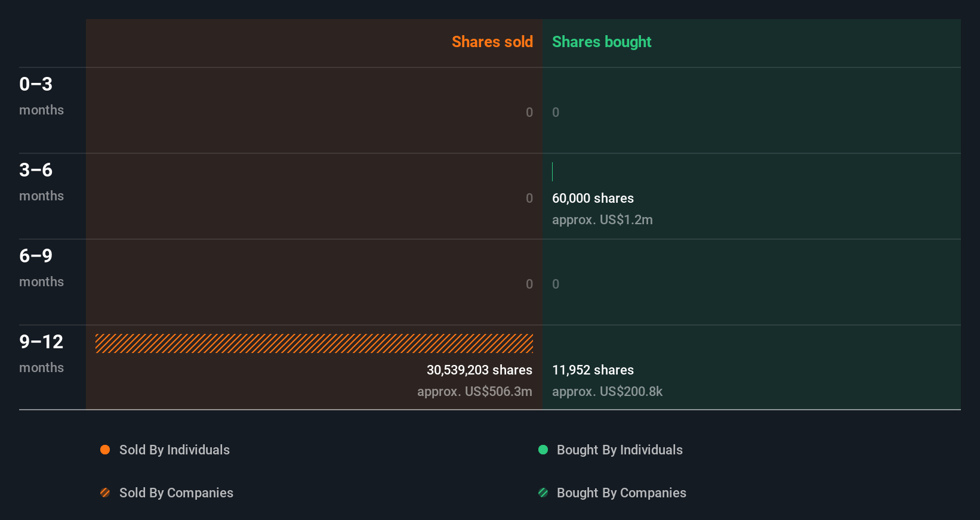
Task: Select the Sold By Individuals legend label
Action: (174, 450)
